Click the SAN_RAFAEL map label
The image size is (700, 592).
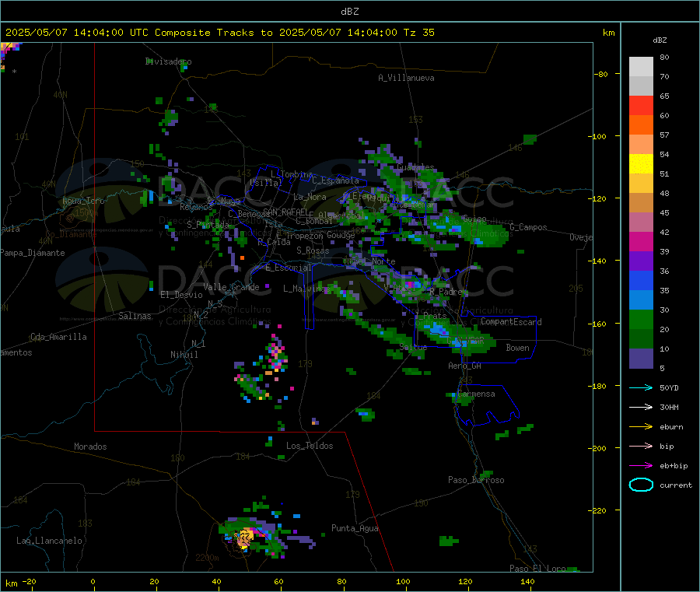(x=284, y=211)
